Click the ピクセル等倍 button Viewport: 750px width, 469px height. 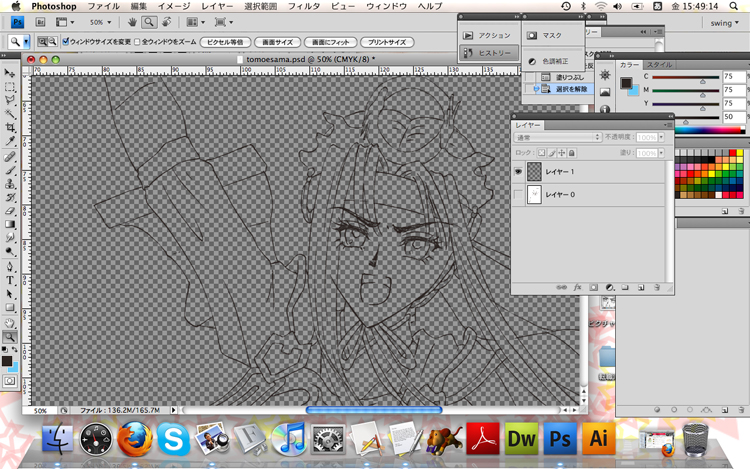coord(225,42)
